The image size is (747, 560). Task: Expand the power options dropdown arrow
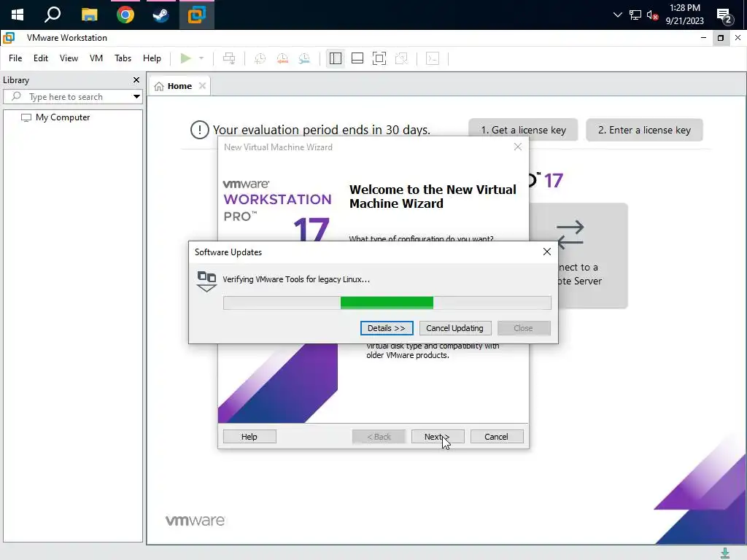tap(201, 58)
